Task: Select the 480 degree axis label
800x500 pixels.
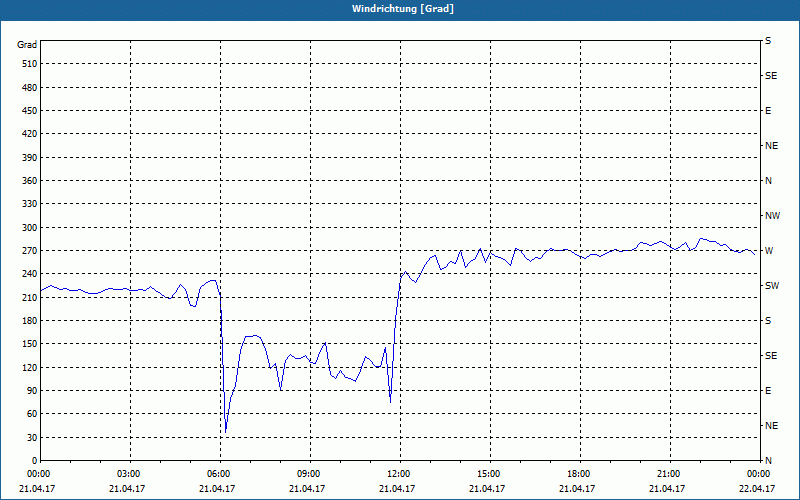Action: point(29,88)
